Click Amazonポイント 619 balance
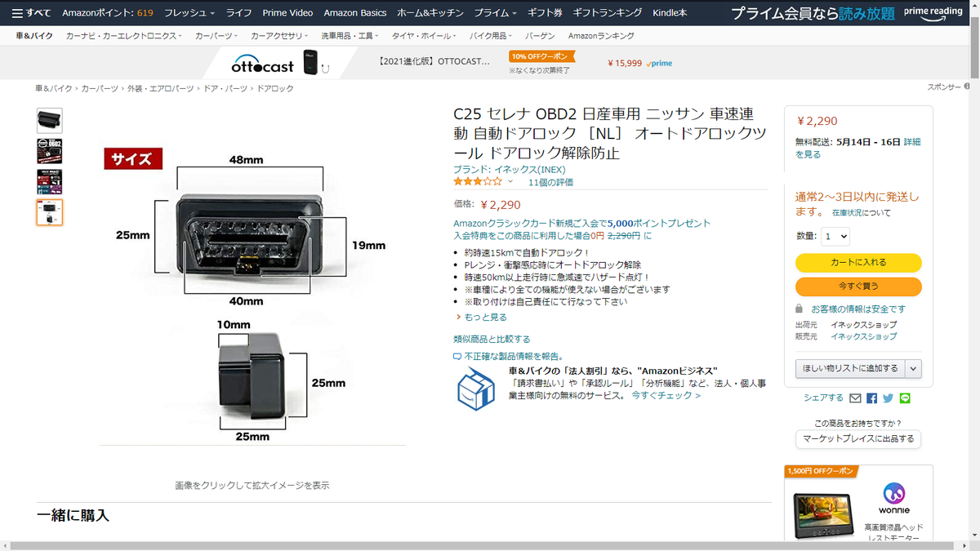 [x=108, y=13]
